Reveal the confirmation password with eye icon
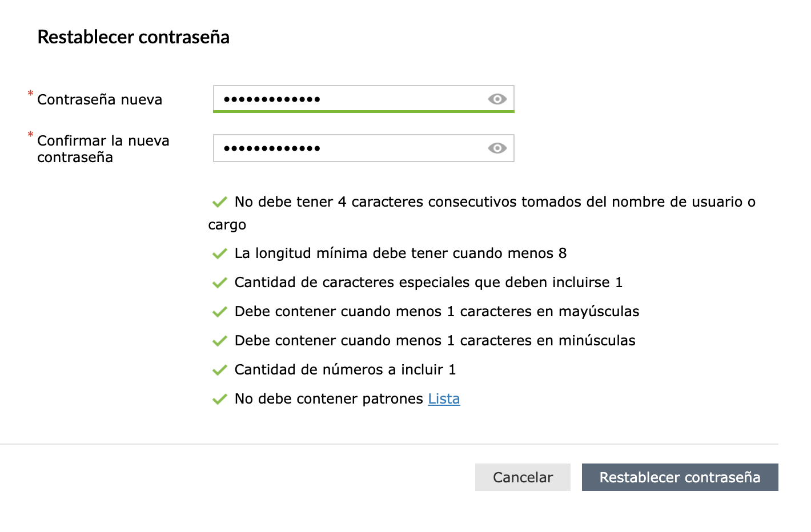Screen dimensions: 811x532 tap(497, 148)
